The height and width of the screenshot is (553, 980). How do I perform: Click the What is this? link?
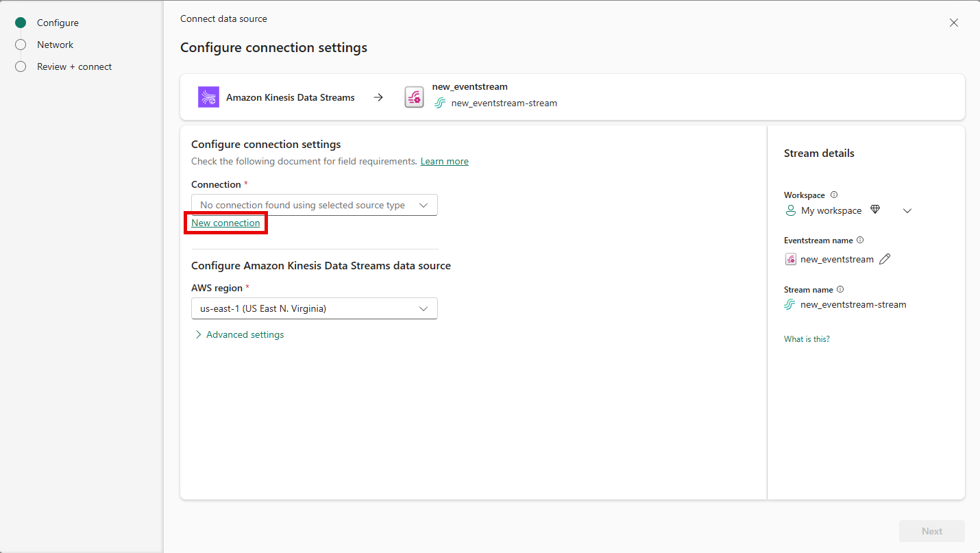pos(807,339)
